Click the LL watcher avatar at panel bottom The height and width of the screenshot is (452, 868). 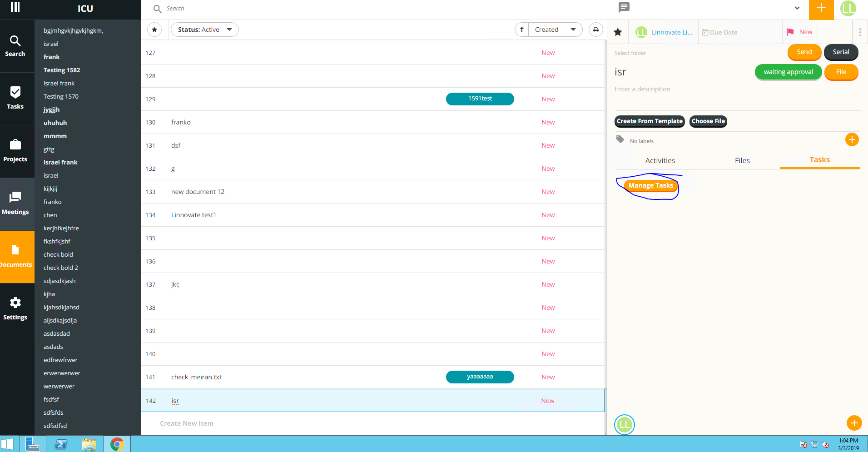[625, 425]
